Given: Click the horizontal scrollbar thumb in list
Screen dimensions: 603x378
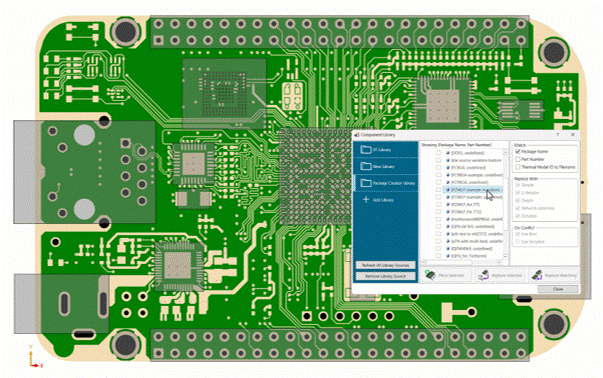Looking at the screenshot, I should pos(449,262).
